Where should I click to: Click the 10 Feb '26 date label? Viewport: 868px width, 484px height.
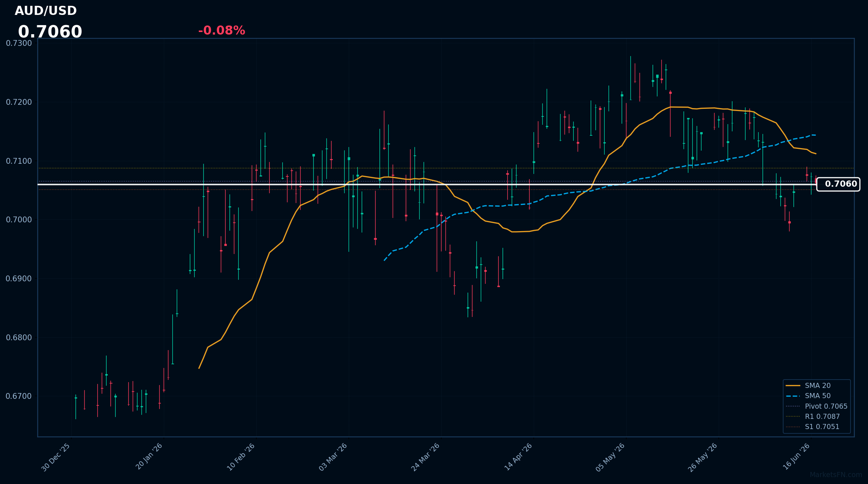[x=241, y=457]
